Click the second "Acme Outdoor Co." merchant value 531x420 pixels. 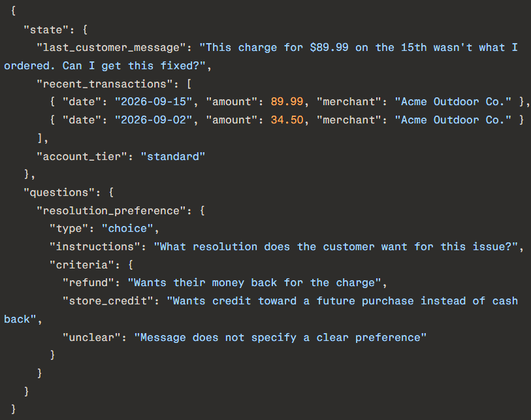point(453,120)
